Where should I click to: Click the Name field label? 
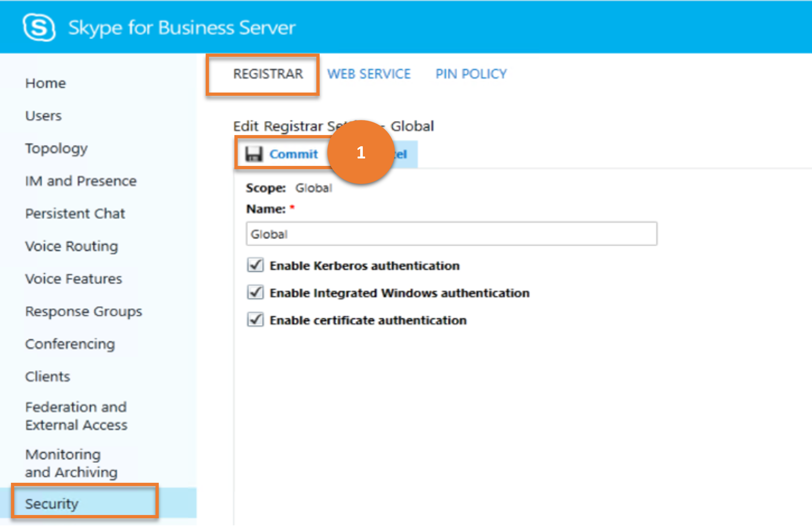tap(266, 209)
